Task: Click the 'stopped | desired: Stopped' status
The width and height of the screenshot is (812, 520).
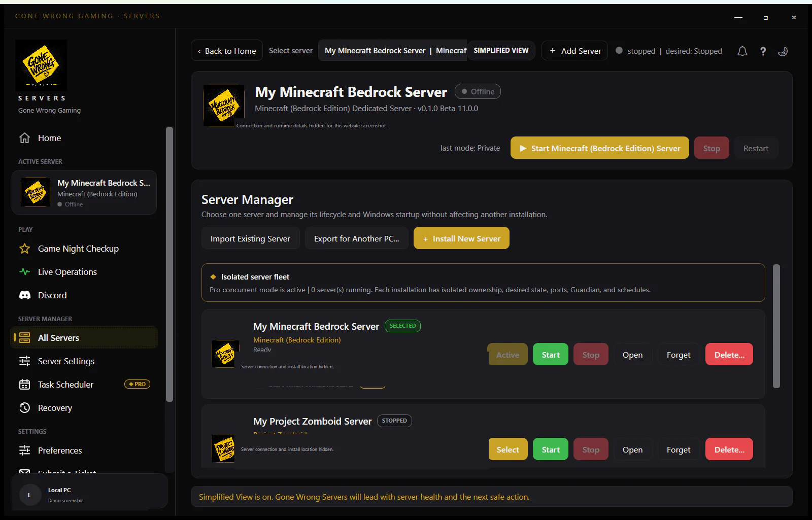Action: pyautogui.click(x=669, y=51)
